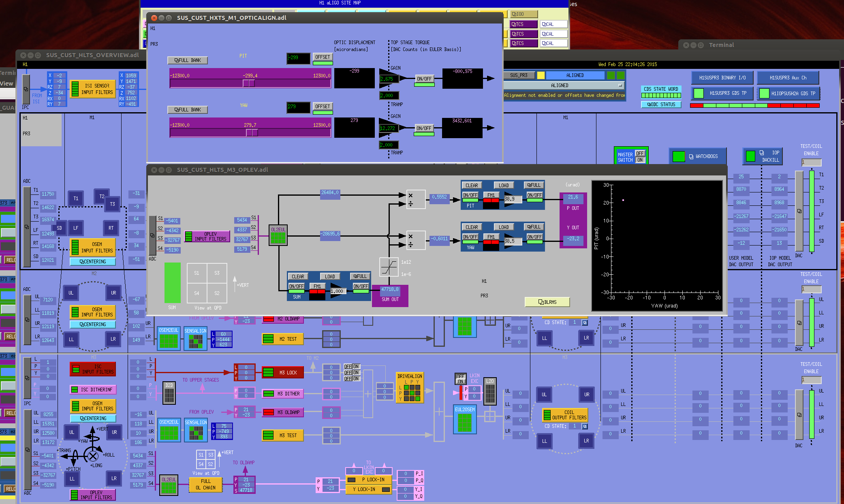Open the ODC STATUS display

tap(661, 105)
